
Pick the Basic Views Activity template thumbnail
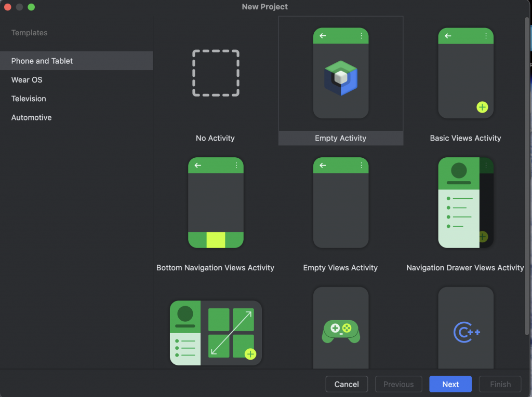[x=465, y=73]
